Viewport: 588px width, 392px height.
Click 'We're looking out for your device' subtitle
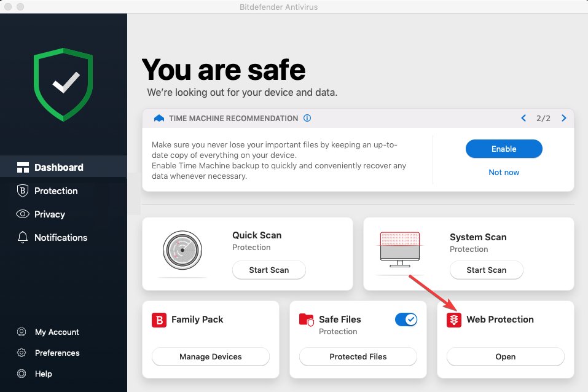242,92
